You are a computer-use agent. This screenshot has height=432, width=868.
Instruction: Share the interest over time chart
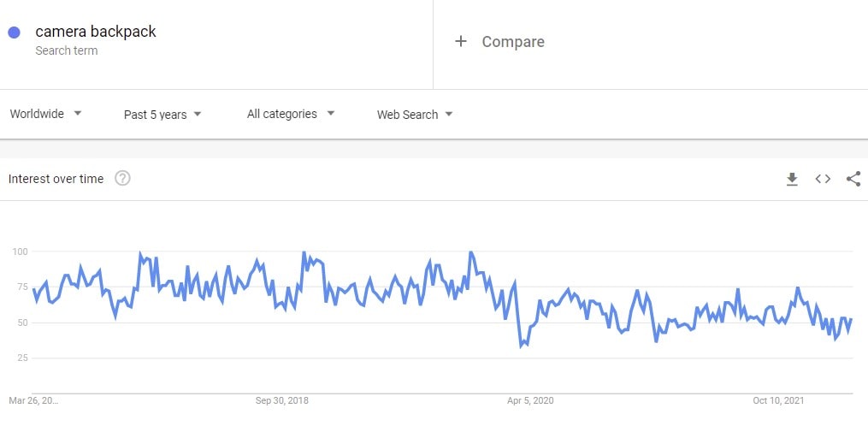click(x=853, y=179)
